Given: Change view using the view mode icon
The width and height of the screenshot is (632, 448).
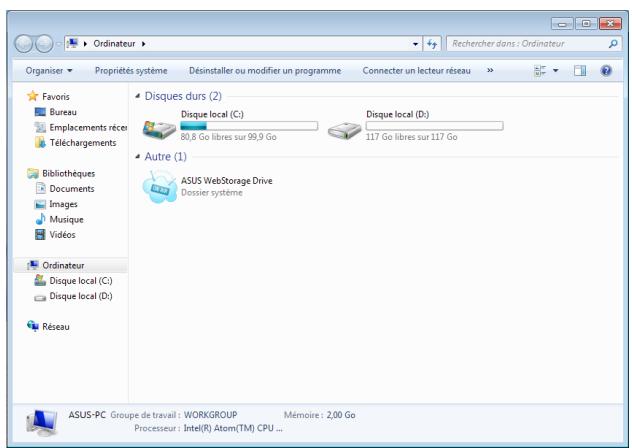Looking at the screenshot, I should [x=540, y=71].
